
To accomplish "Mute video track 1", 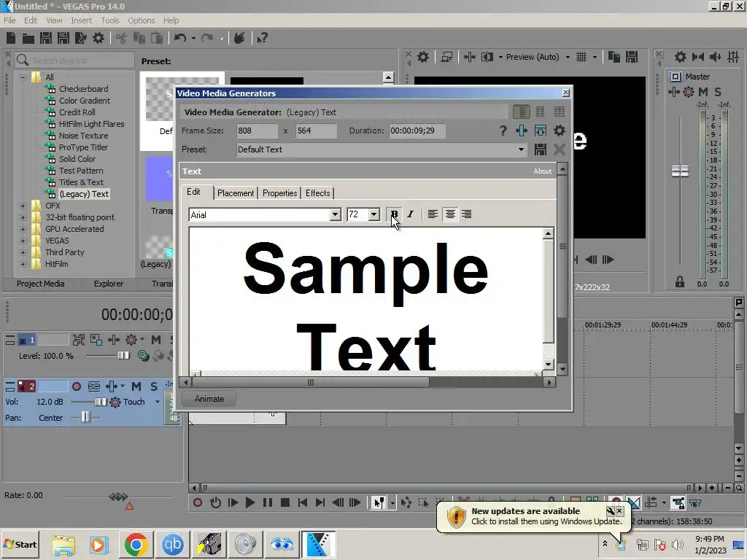I will point(156,340).
